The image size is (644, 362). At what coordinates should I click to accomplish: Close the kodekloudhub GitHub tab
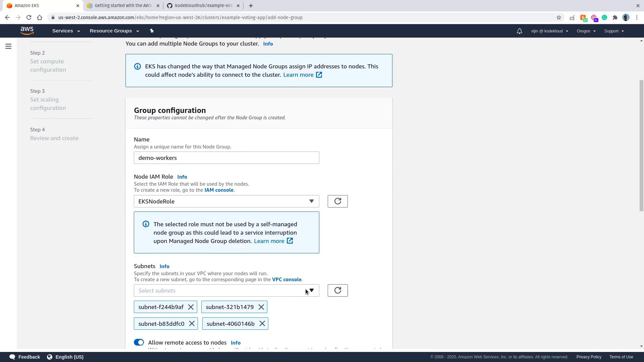238,6
